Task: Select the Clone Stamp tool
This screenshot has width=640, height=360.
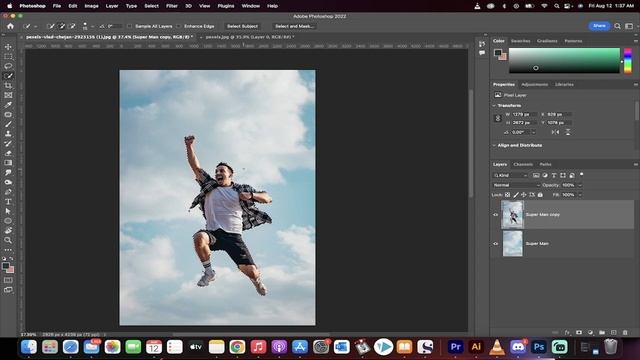Action: pos(8,134)
